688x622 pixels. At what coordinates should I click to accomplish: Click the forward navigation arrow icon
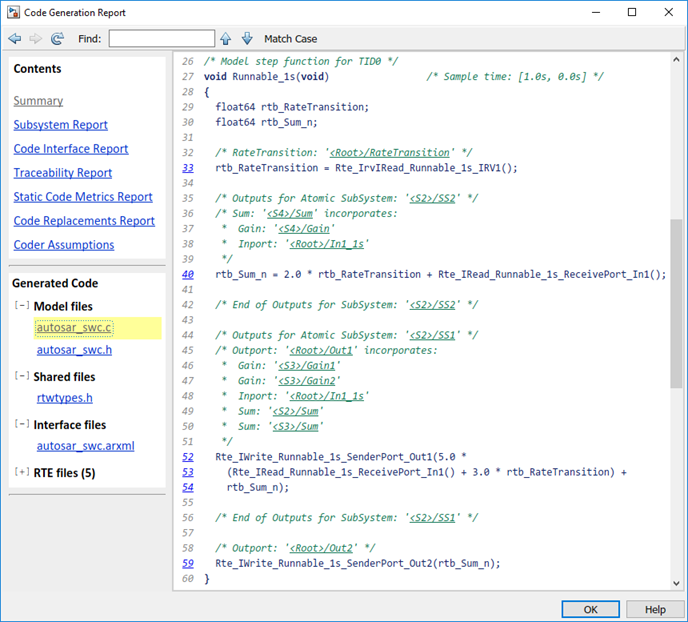point(36,39)
